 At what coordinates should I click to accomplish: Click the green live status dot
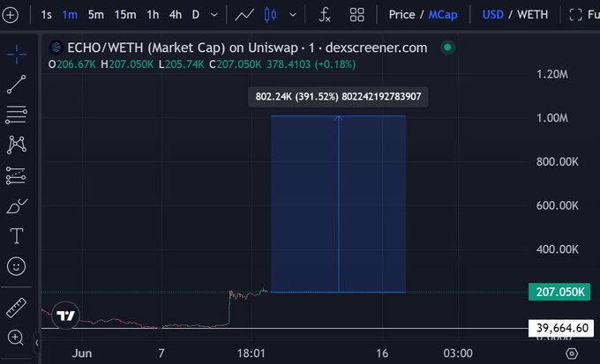click(x=447, y=48)
